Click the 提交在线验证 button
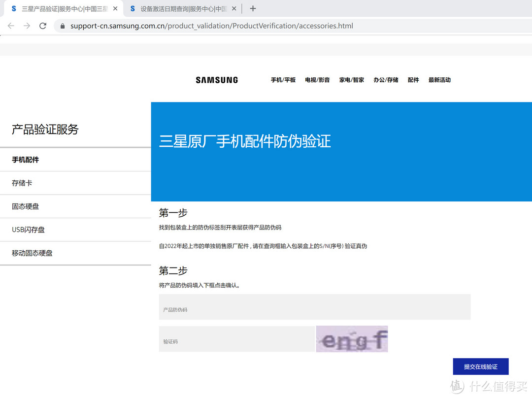This screenshot has width=532, height=399. [x=481, y=366]
